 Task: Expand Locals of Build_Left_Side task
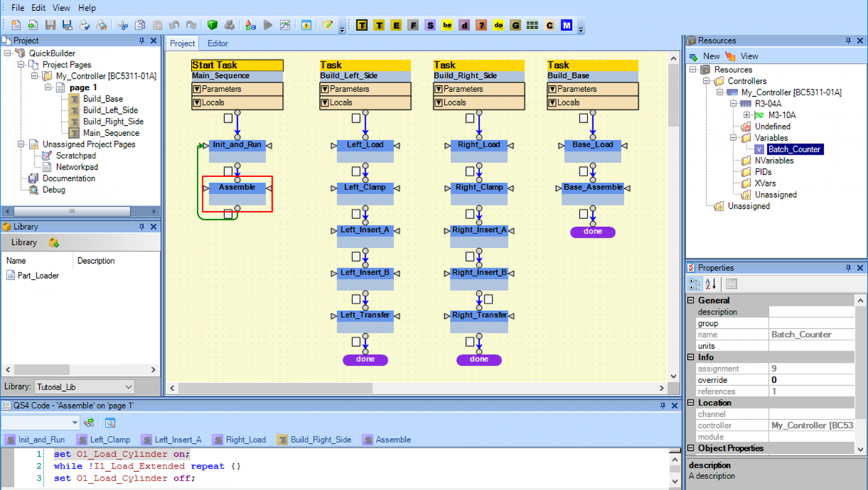(x=325, y=103)
